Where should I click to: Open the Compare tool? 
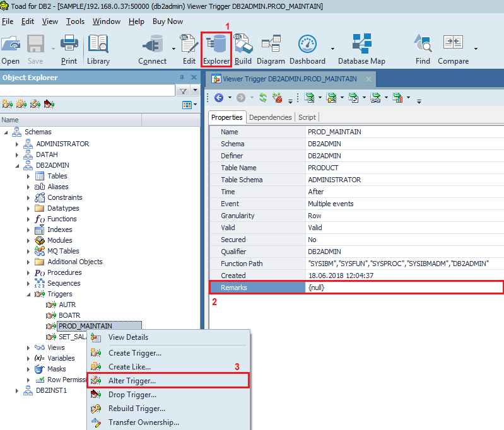pos(453,49)
